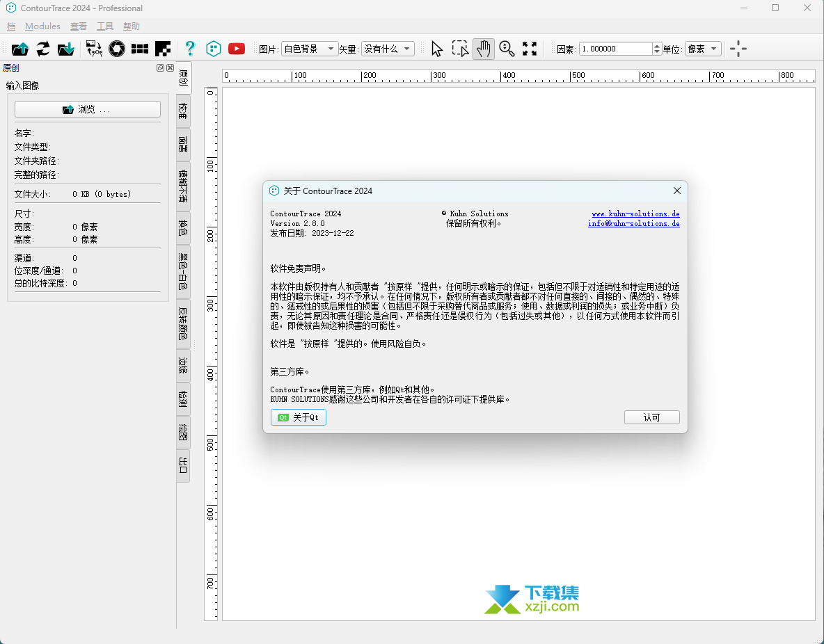Viewport: 824px width, 644px height.
Task: Open the YouTube video icon in toolbar
Action: point(237,49)
